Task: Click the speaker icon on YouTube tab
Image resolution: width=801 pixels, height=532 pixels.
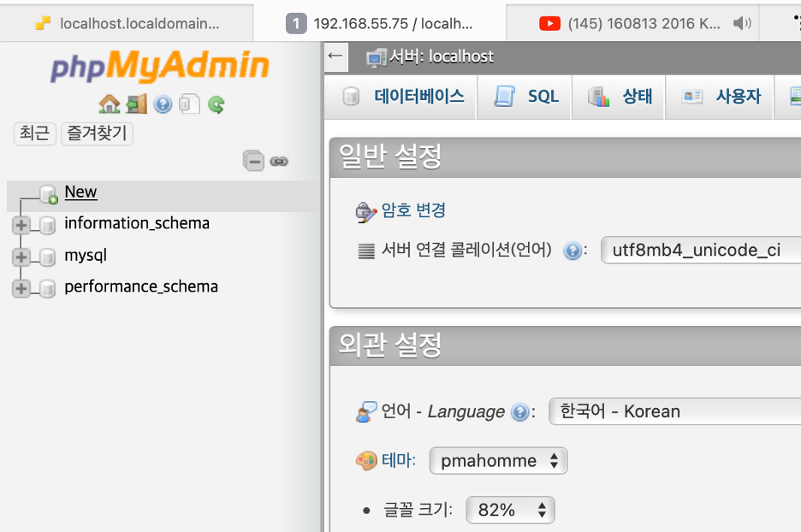Action: [742, 23]
